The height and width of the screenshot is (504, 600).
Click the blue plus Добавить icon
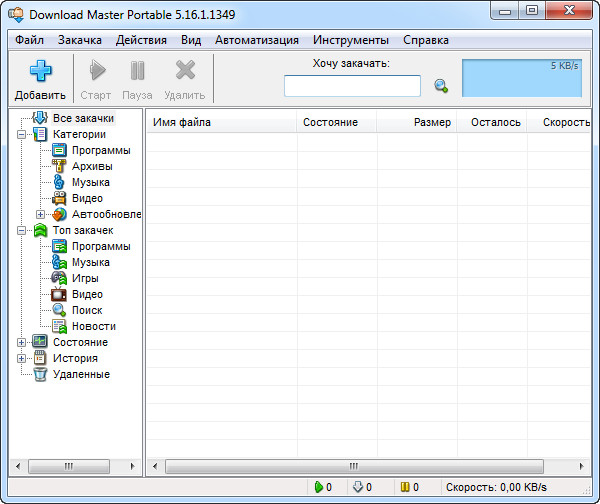click(40, 71)
